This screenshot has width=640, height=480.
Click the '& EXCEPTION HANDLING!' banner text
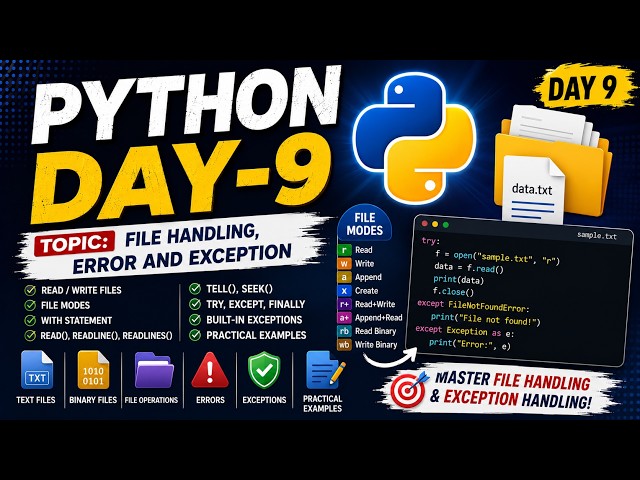(510, 399)
